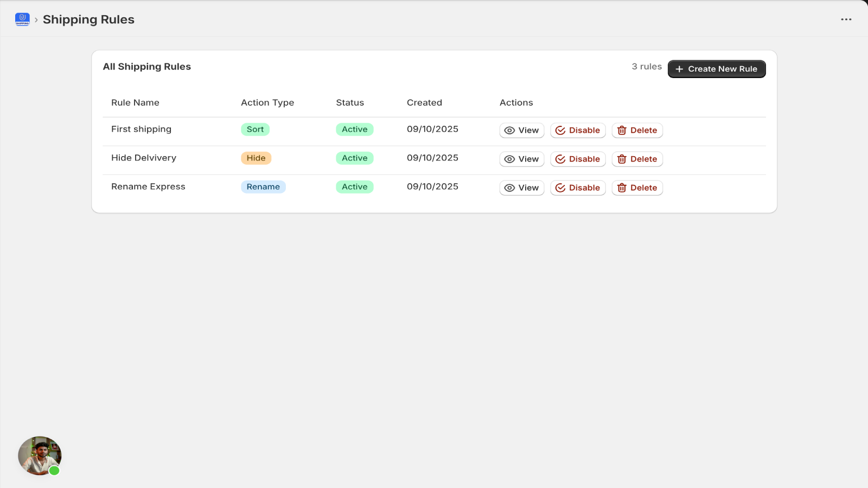This screenshot has width=868, height=488.
Task: Disable the Hide Delvivery rule
Action: [578, 159]
